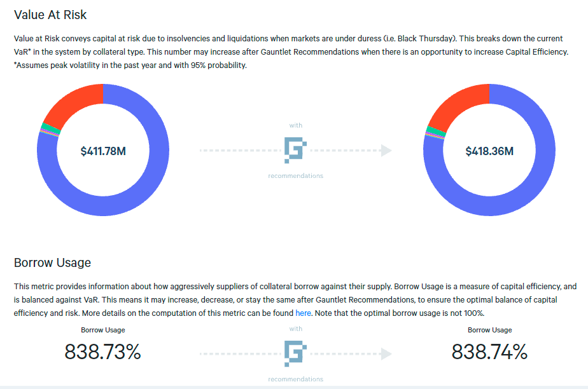Viewport: 588px width, 389px height.
Task: Click the Value At Risk heading
Action: pos(50,13)
